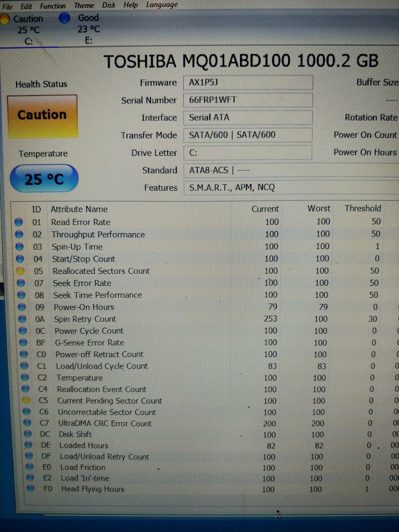Click blue status dot for Spin-Up Time
The height and width of the screenshot is (532, 399).
click(x=19, y=247)
